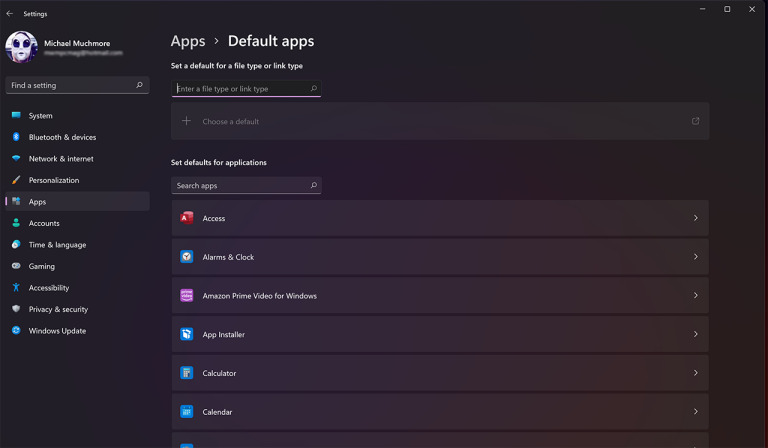This screenshot has height=448, width=768.
Task: Click the Calendar app icon
Action: pos(187,411)
